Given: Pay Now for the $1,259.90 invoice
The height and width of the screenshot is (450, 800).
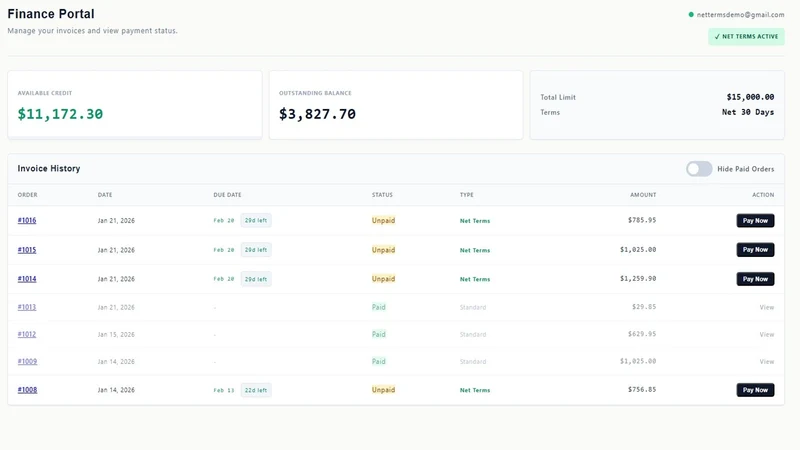Looking at the screenshot, I should (755, 279).
